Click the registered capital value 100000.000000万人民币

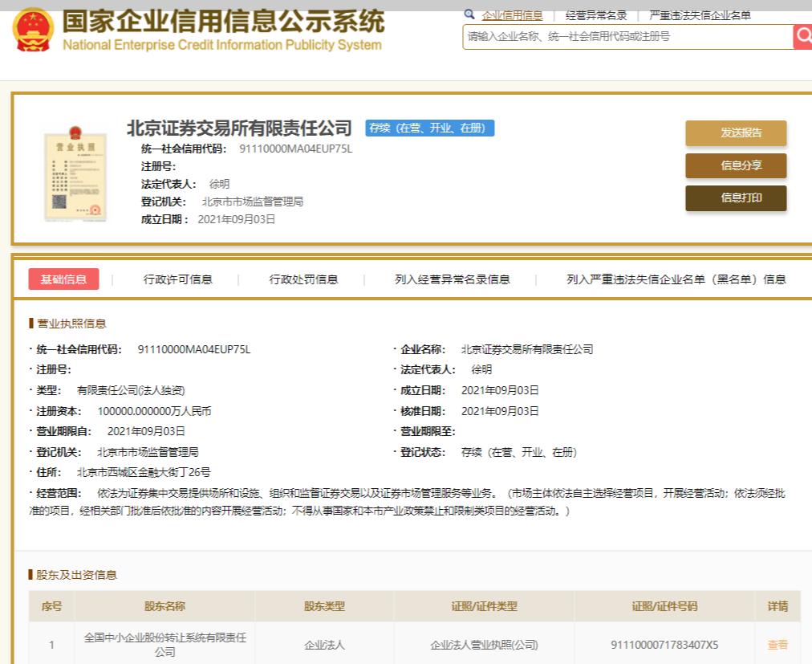[154, 411]
